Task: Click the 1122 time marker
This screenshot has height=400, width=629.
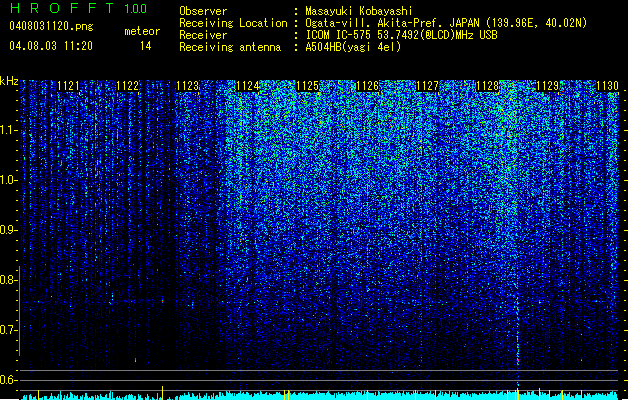Action: (x=128, y=86)
